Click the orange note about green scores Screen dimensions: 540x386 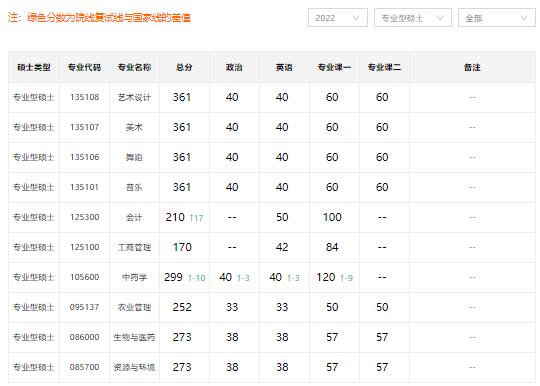click(x=99, y=17)
